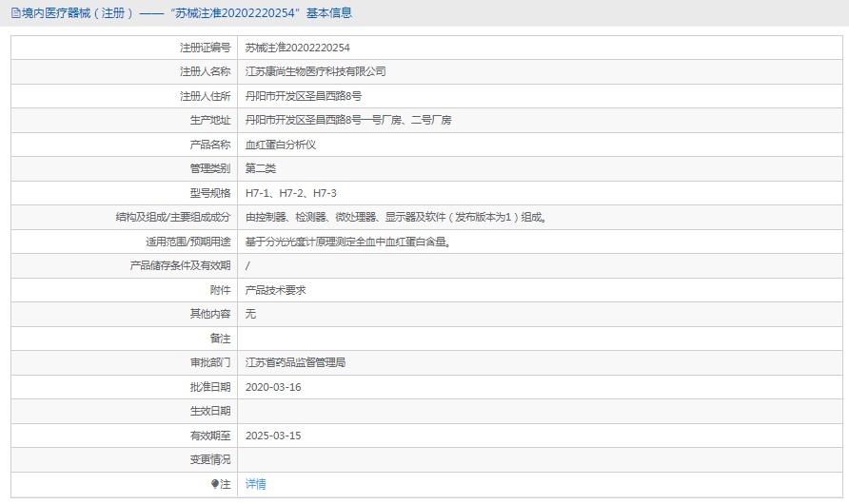Image resolution: width=849 pixels, height=504 pixels.
Task: Select approval department 江苏省药品监督管理局
Action: 295,362
